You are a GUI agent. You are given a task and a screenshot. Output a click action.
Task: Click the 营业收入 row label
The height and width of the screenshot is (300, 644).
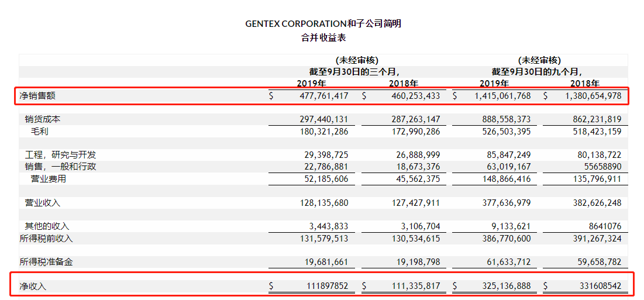tap(43, 203)
